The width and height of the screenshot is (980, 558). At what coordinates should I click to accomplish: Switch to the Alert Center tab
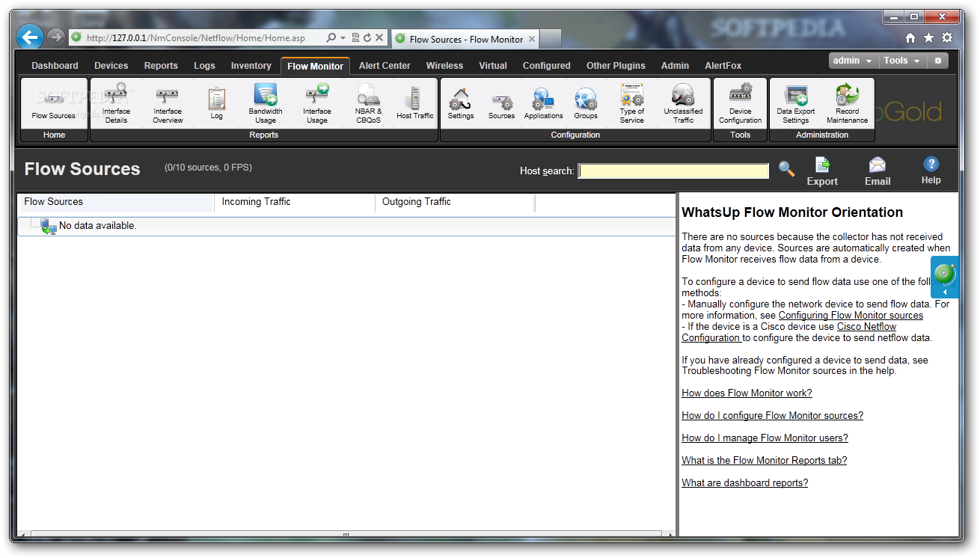click(x=385, y=66)
